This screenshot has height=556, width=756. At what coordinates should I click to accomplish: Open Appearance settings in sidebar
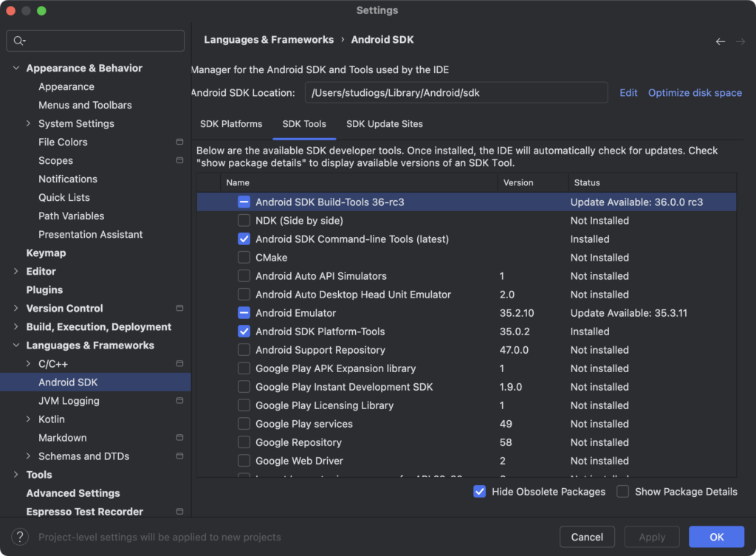(x=66, y=87)
